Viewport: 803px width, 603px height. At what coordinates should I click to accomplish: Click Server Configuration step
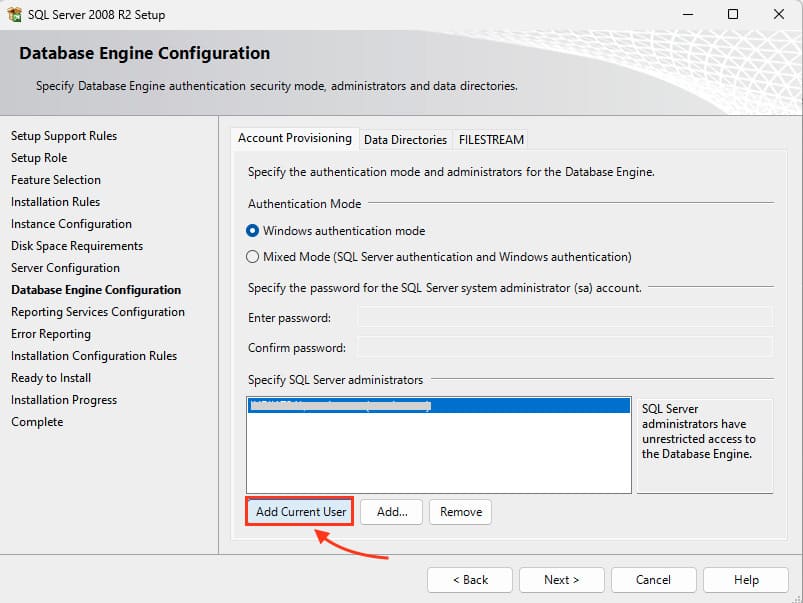(65, 268)
